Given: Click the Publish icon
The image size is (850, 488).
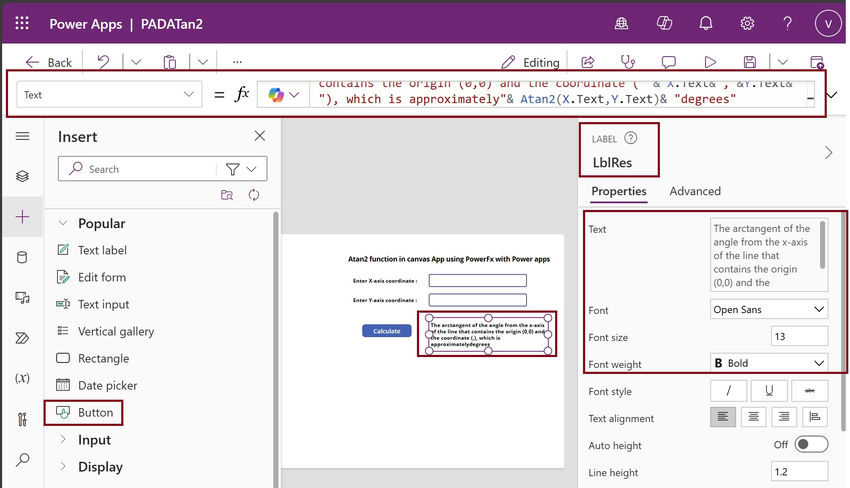Looking at the screenshot, I should [x=817, y=62].
